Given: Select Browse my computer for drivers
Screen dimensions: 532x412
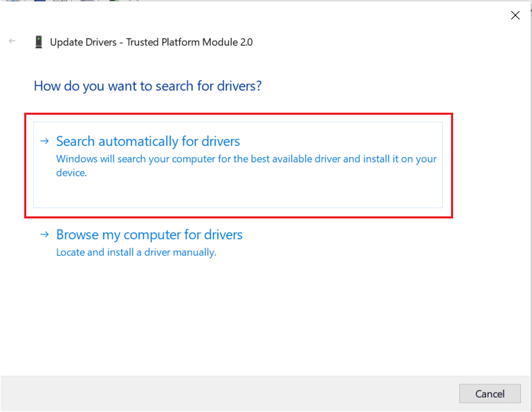Looking at the screenshot, I should coord(149,235).
